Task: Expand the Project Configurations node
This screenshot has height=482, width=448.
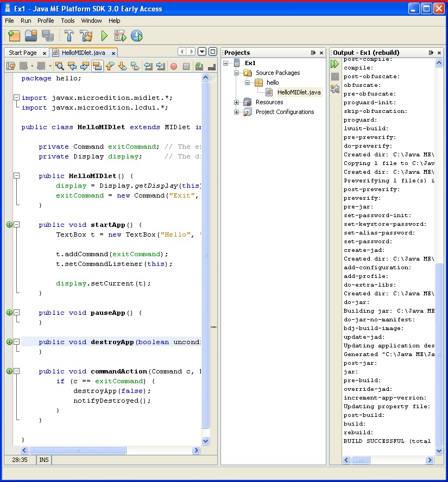Action: 237,112
